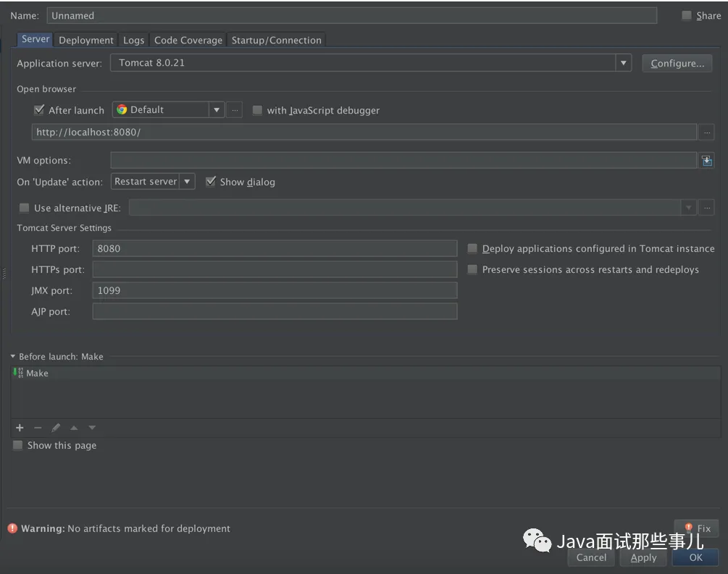This screenshot has height=574, width=728.
Task: Move before-launch task down arrow
Action: [92, 428]
